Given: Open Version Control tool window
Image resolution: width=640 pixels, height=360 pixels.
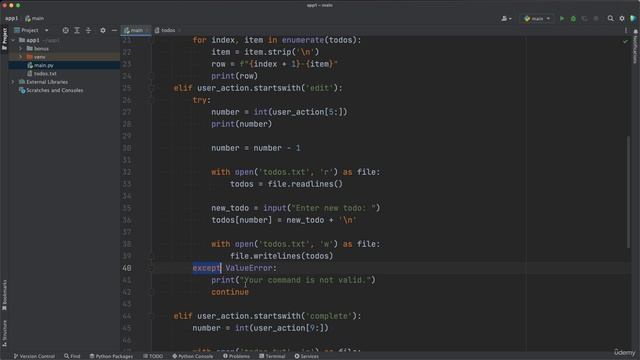Looking at the screenshot, I should point(34,356).
